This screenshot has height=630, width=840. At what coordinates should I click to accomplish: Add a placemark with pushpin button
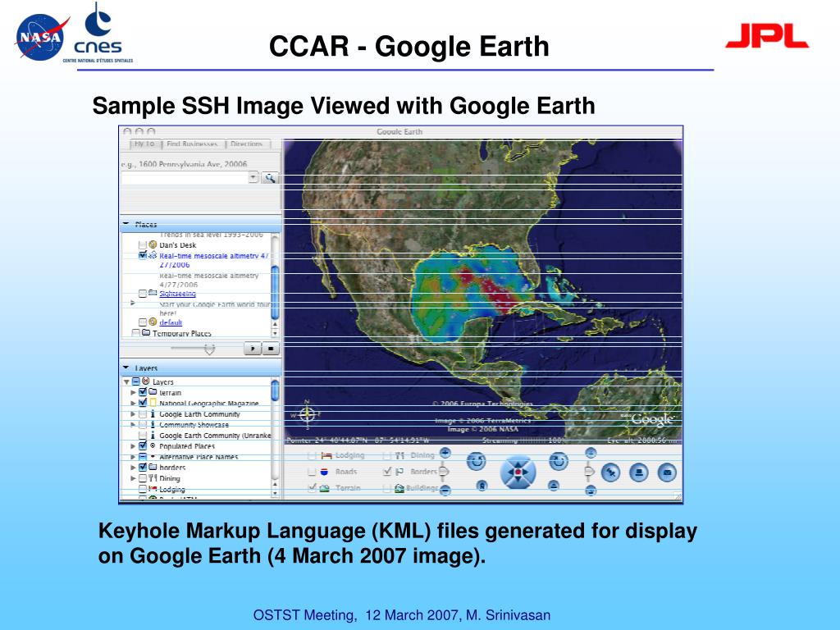610,472
